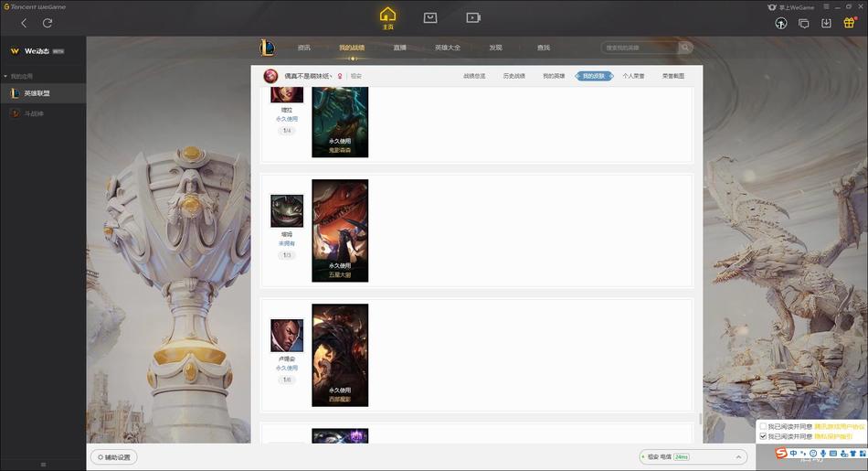868x471 pixels.
Task: Select the 查找 nav tab
Action: (x=544, y=48)
